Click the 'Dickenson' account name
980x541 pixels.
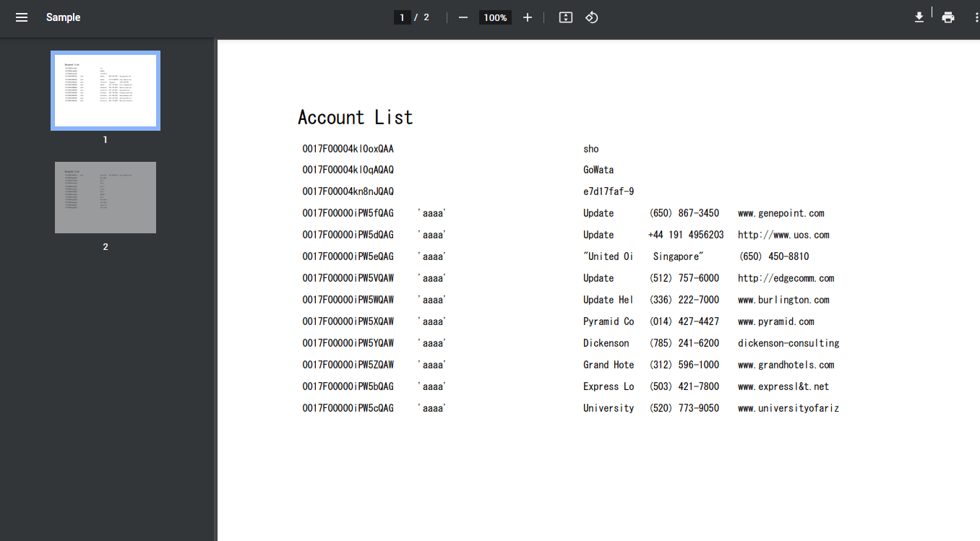[x=606, y=343]
